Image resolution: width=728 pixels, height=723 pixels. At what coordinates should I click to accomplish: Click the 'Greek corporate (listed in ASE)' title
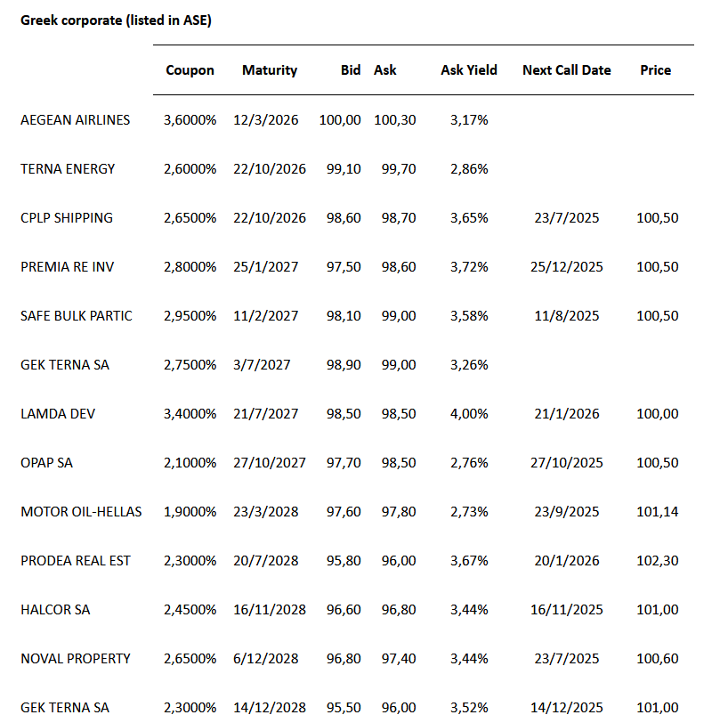coord(116,20)
